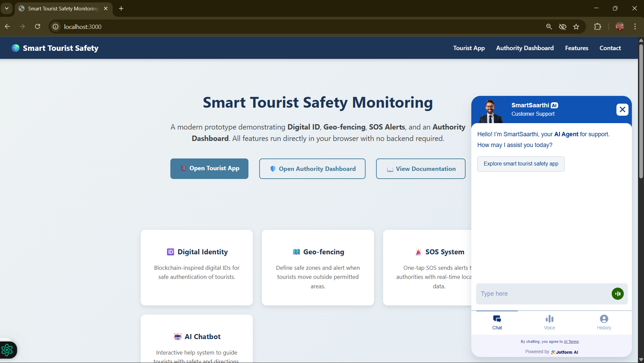Go to Contact in navigation bar
644x363 pixels.
click(x=610, y=48)
